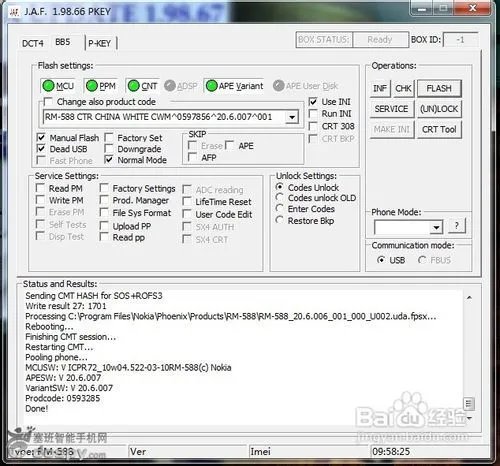This screenshot has height=466, width=500.
Task: Open the P-KEY tab
Action: (x=99, y=43)
